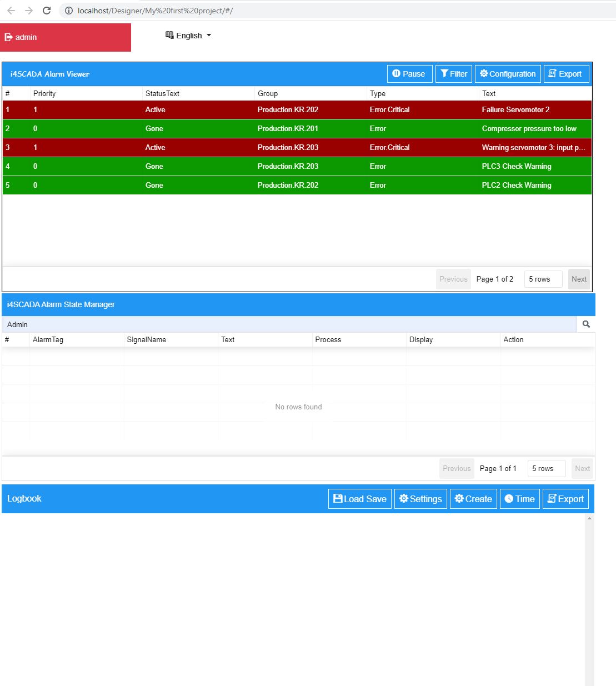Open alarm viewer Configuration

coord(508,74)
